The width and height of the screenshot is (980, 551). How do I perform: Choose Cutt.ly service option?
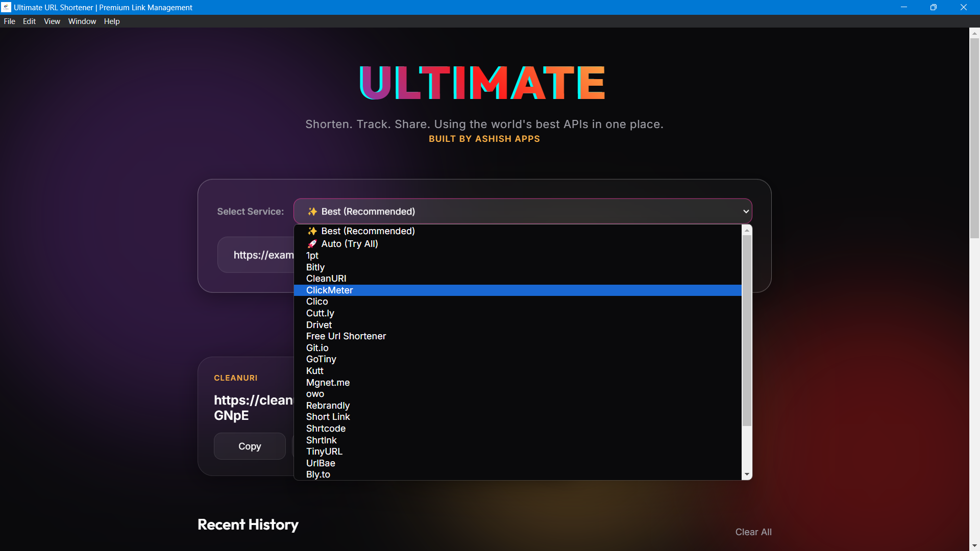[320, 313]
